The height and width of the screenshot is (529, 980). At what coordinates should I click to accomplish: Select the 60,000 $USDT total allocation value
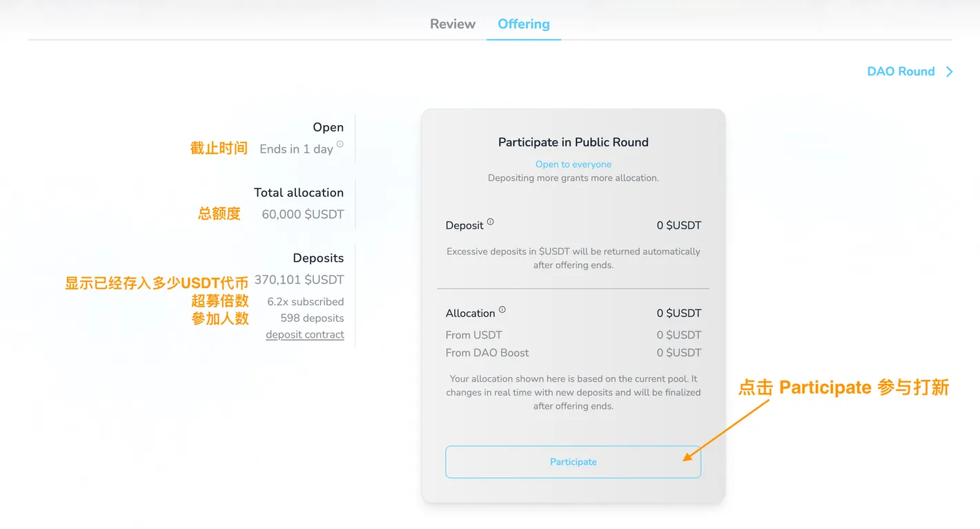(x=302, y=215)
